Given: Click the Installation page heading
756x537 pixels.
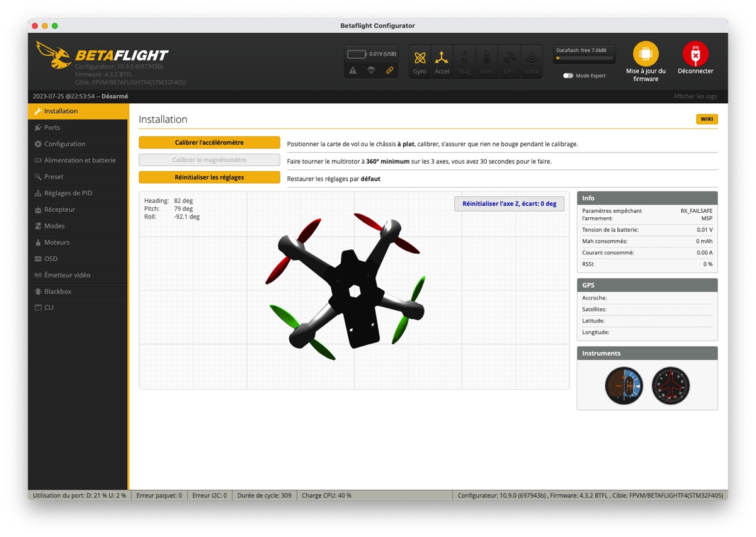Looking at the screenshot, I should point(163,119).
